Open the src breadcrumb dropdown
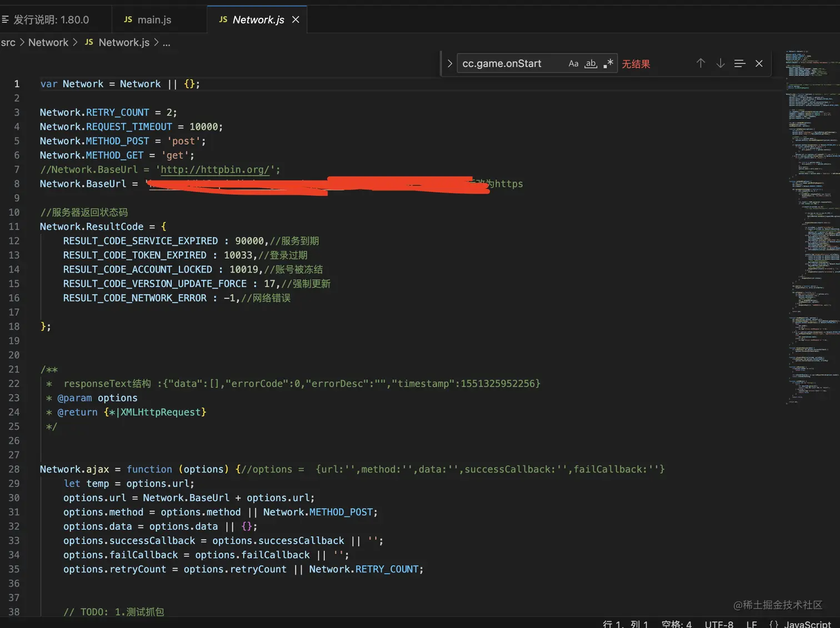This screenshot has height=628, width=840. [x=8, y=42]
